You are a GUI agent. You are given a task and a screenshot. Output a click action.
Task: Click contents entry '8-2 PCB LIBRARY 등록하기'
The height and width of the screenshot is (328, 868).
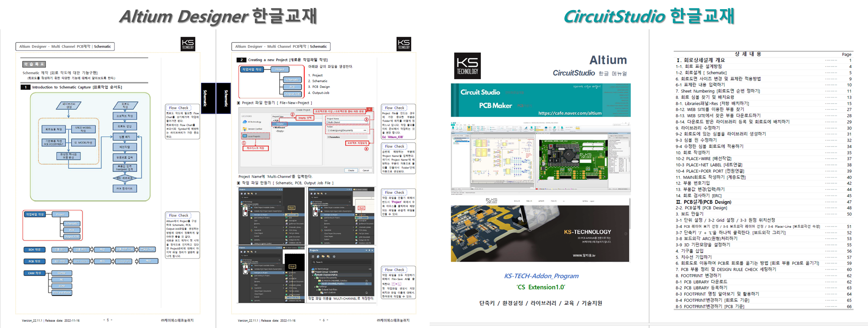(701, 288)
